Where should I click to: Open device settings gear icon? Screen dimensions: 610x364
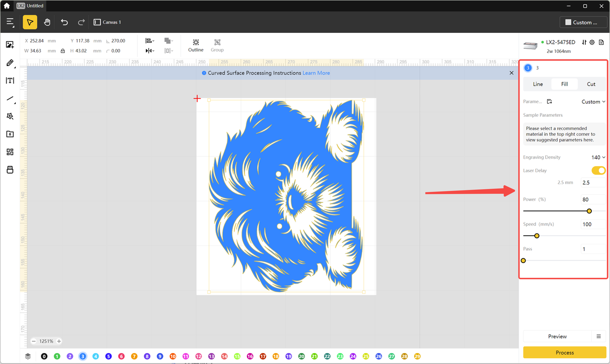[x=592, y=42]
